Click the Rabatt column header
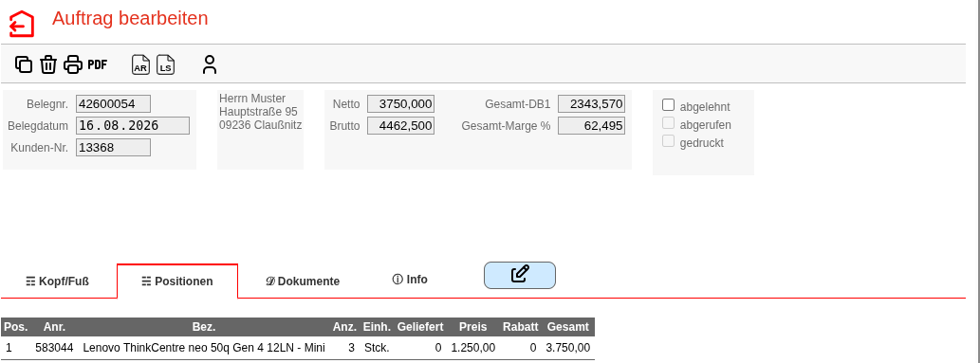 pyautogui.click(x=520, y=327)
